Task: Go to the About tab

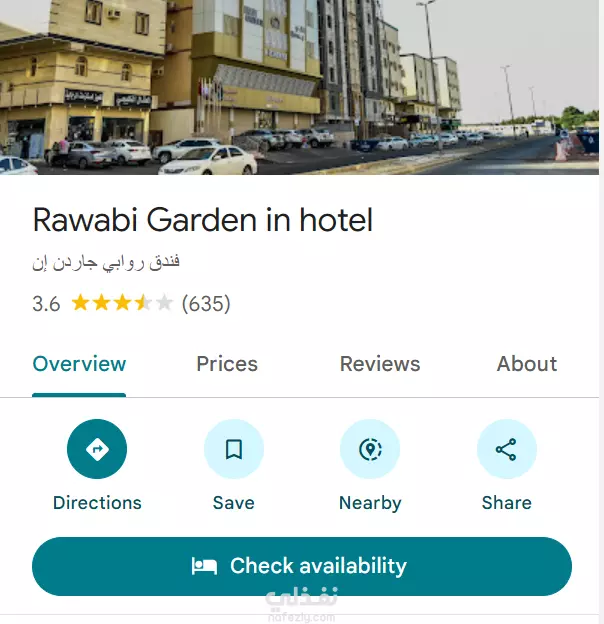Action: pos(527,364)
